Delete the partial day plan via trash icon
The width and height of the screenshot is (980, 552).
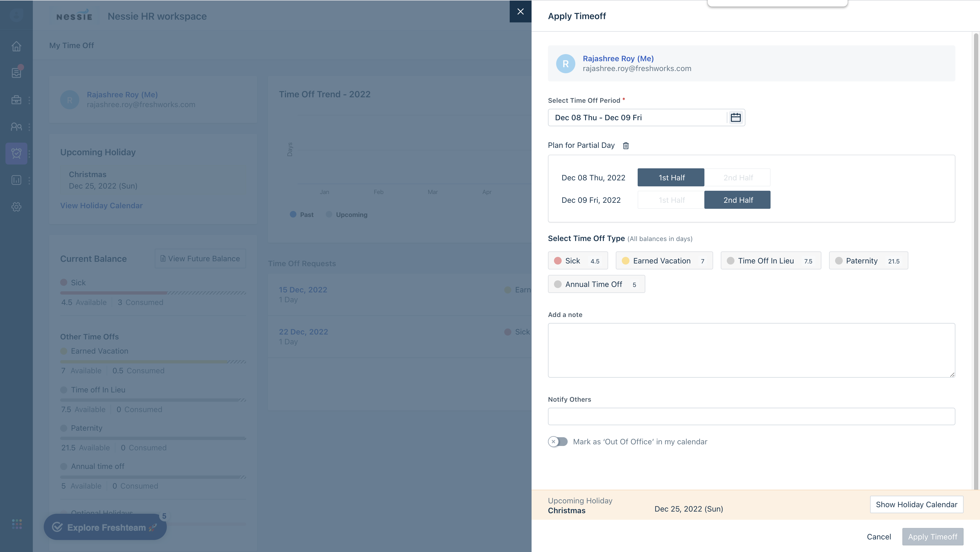[x=626, y=146]
